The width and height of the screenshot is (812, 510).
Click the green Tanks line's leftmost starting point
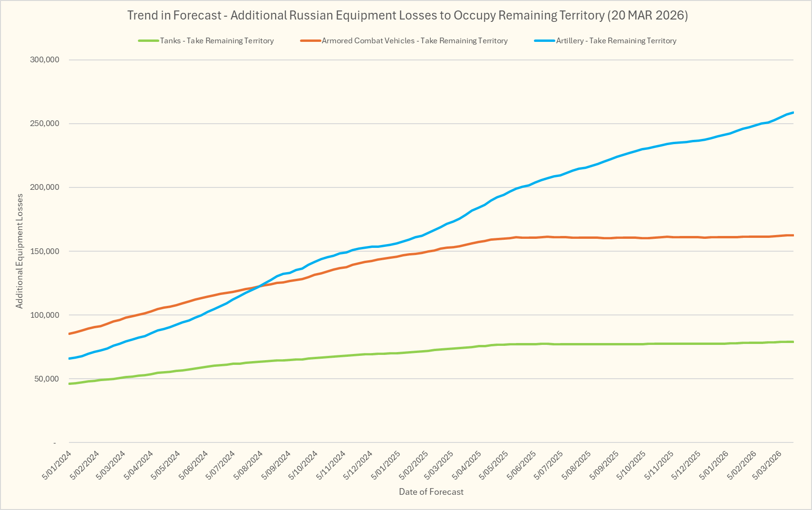[x=69, y=383]
